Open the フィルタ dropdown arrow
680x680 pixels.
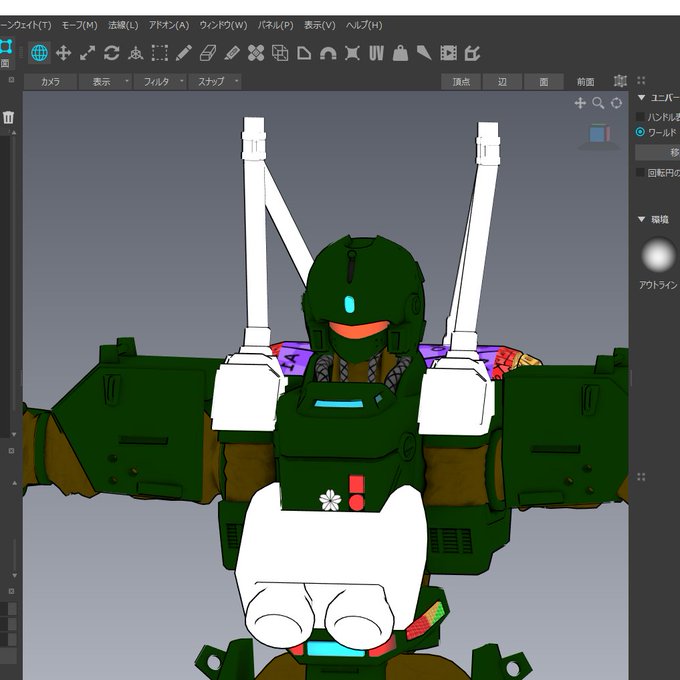pyautogui.click(x=182, y=81)
